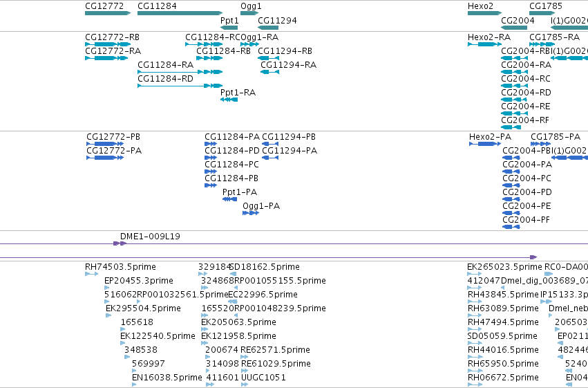Select the RH47494.5prime EST
Screen dimensions: 588x388
pos(475,329)
